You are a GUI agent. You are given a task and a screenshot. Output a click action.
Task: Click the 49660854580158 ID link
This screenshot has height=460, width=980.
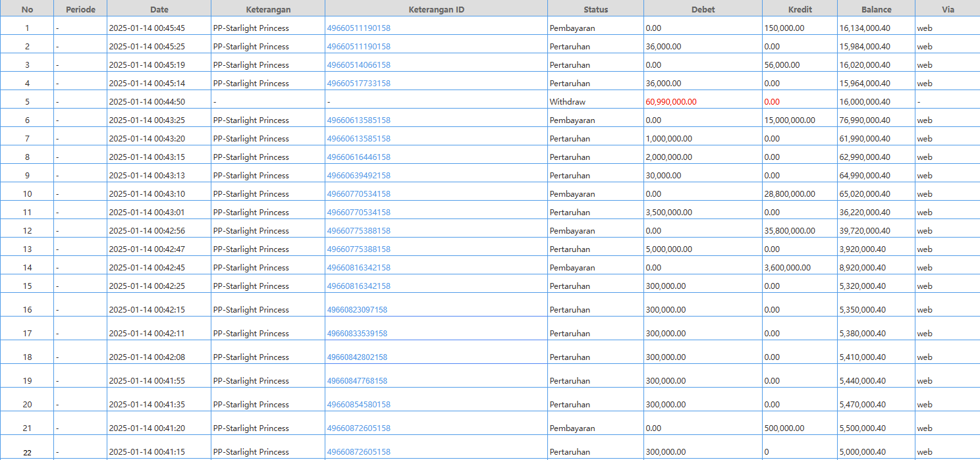(x=358, y=405)
